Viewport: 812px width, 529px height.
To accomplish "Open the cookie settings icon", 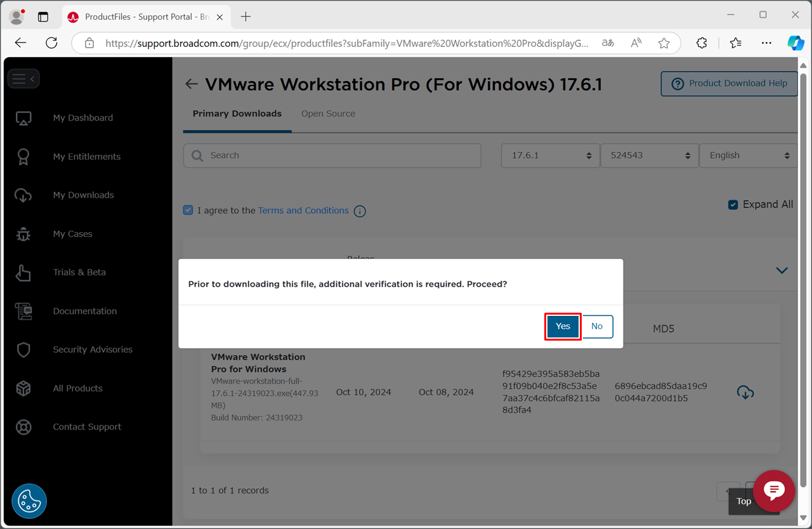I will point(29,501).
